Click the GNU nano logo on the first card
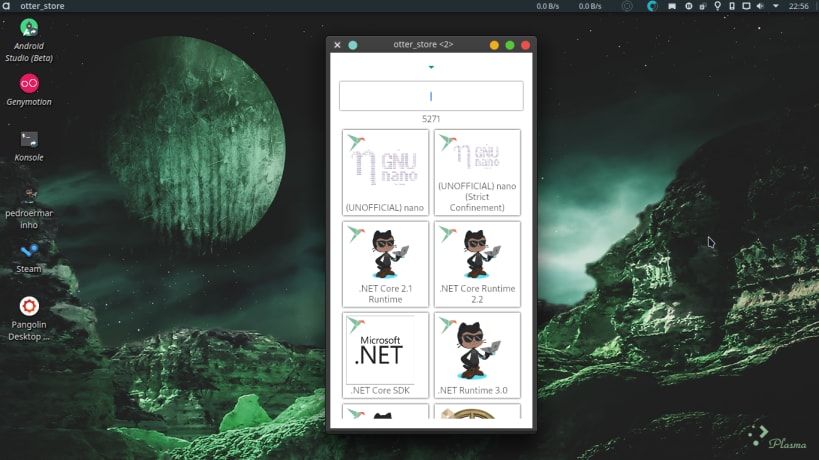 click(387, 167)
